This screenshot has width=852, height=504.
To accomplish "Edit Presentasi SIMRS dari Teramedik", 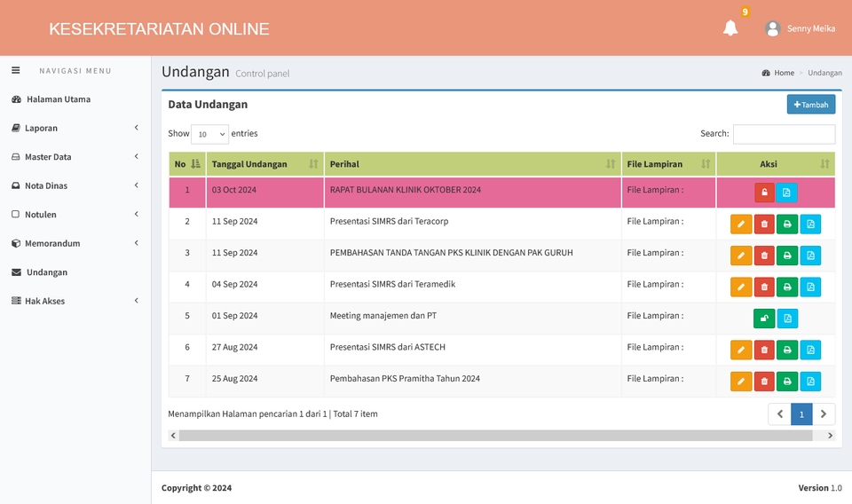I will tap(740, 287).
